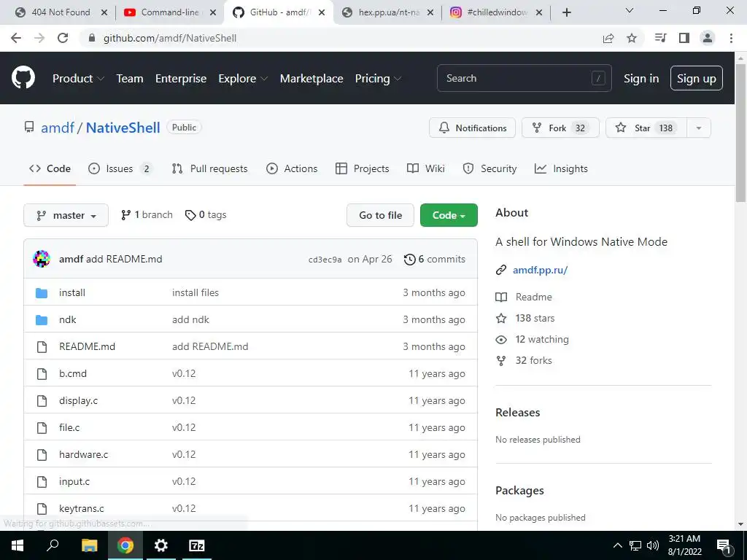Click the README.md file icon
This screenshot has height=560, width=747.
click(x=42, y=346)
